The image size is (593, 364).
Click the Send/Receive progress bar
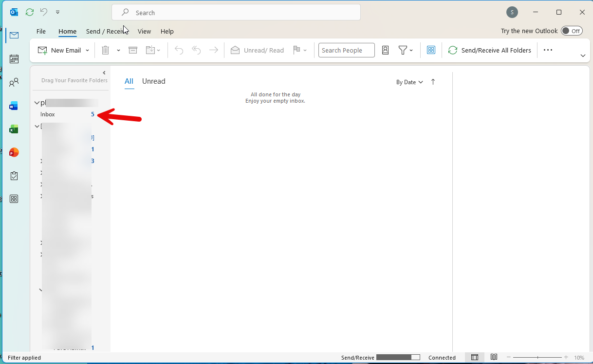point(398,358)
